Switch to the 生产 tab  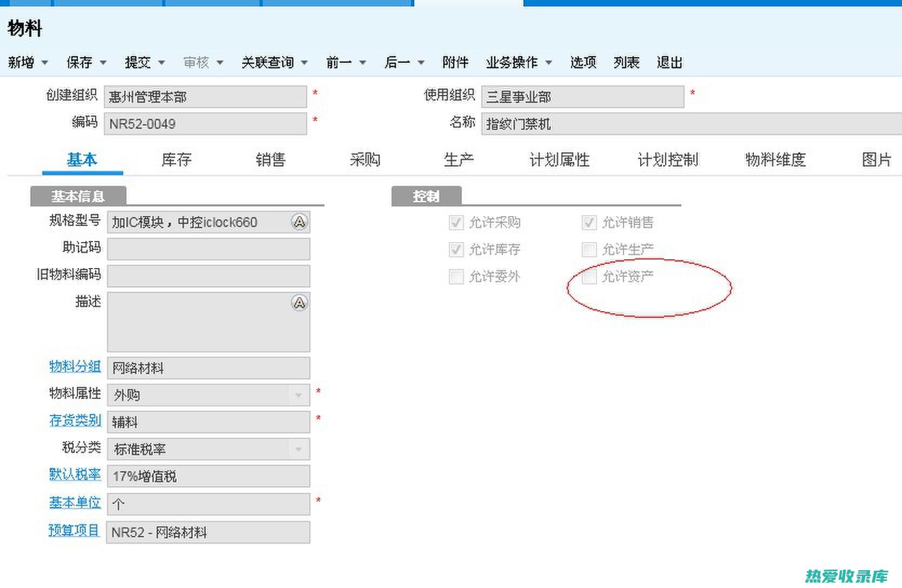(x=459, y=160)
